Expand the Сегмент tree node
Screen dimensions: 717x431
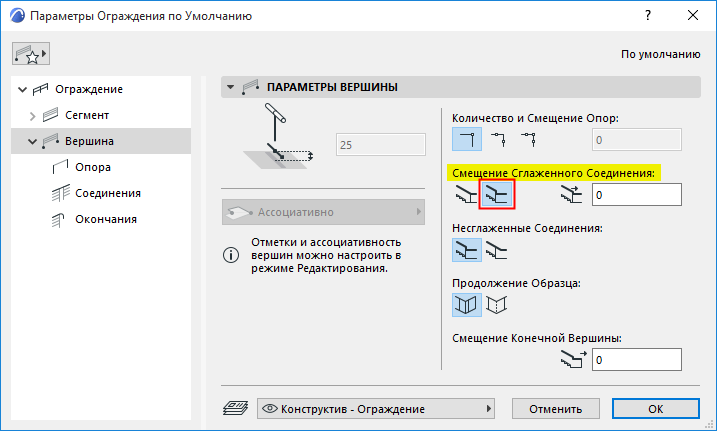tap(33, 115)
